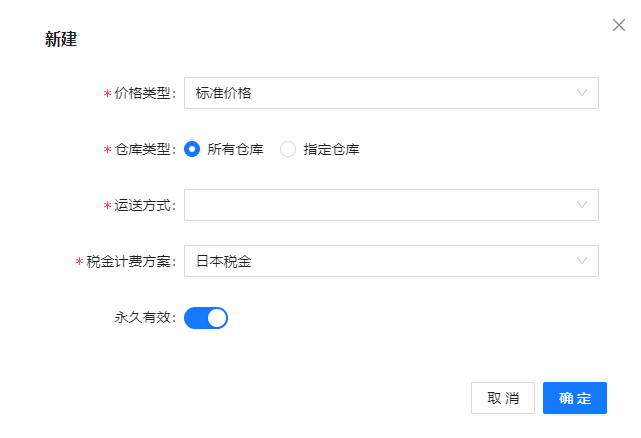Expand the 价格类型 dropdown arrow
This screenshot has height=438, width=641.
(x=581, y=93)
